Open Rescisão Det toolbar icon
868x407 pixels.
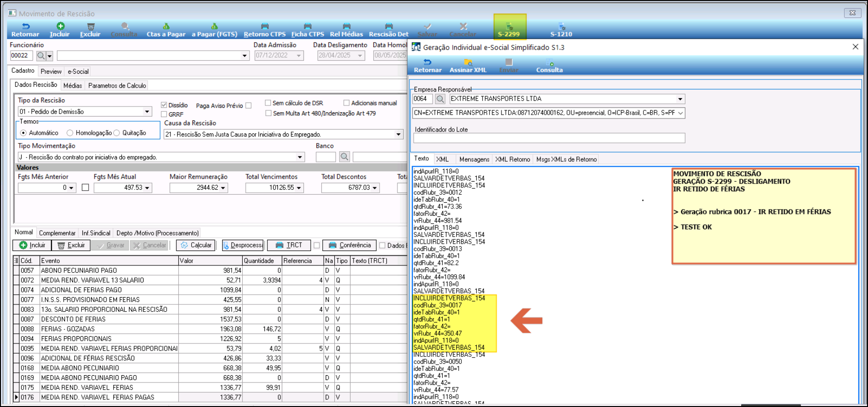(x=389, y=30)
